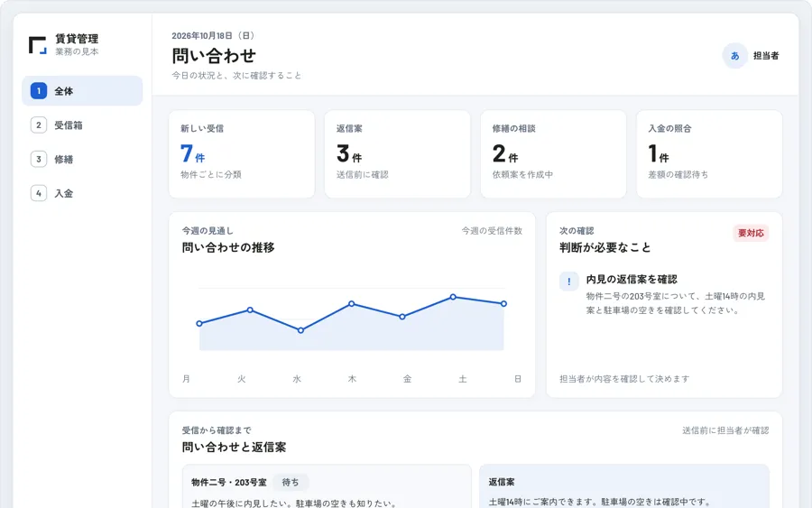This screenshot has width=812, height=508.
Task: Open the 新しい受信 7件 card
Action: (242, 153)
